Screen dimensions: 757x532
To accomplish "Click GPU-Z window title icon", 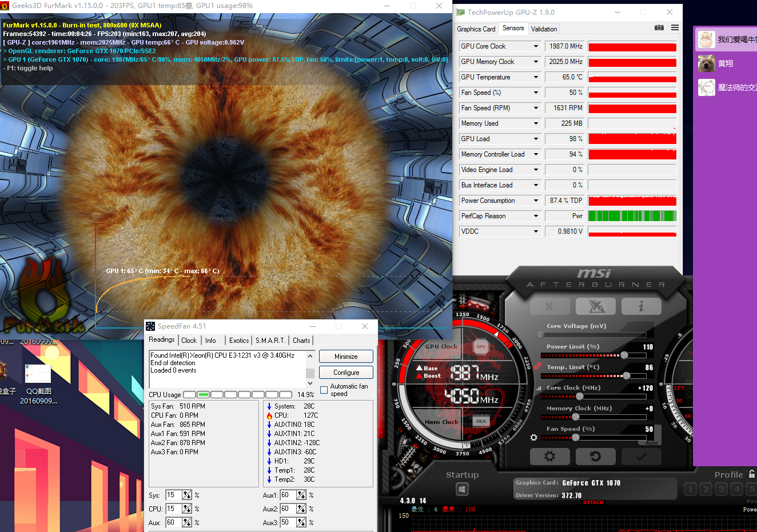I will 460,12.
